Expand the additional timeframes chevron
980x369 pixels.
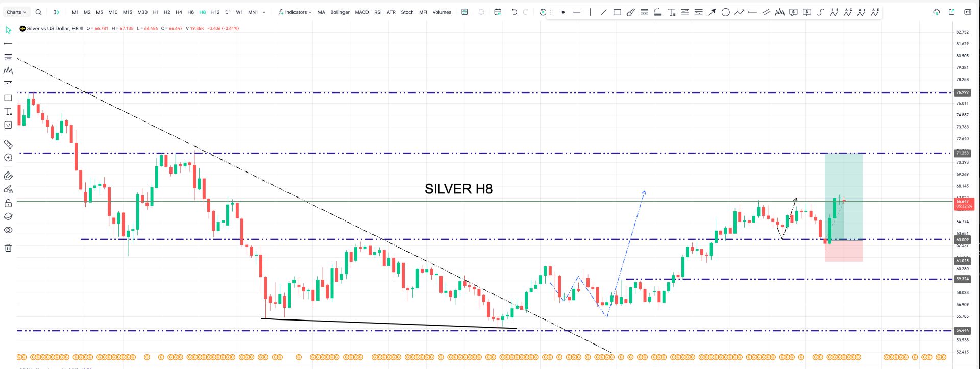point(264,12)
